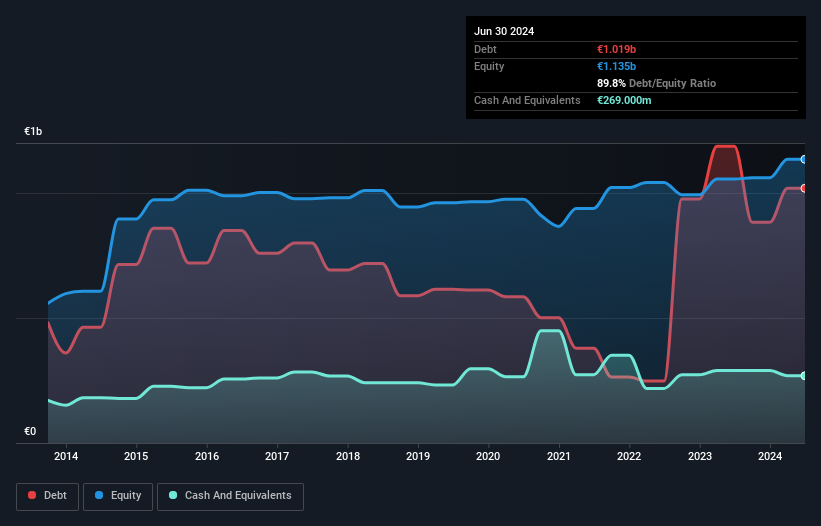Click the blue Equity legend dot

click(99, 495)
